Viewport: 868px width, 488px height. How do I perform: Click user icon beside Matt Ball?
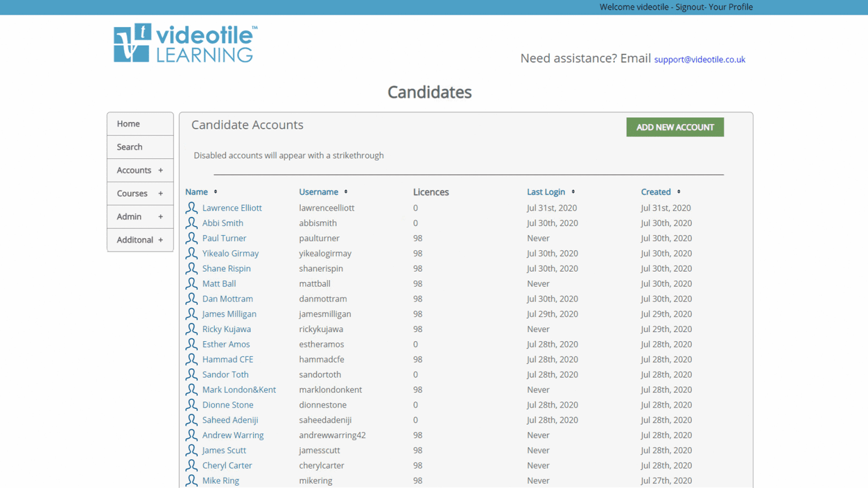(x=192, y=284)
